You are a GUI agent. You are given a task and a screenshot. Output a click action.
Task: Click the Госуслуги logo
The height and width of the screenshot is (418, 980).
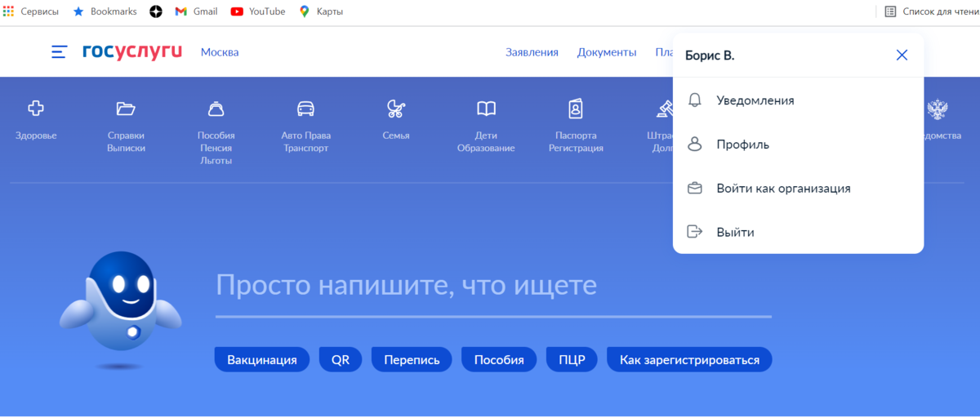tap(132, 51)
